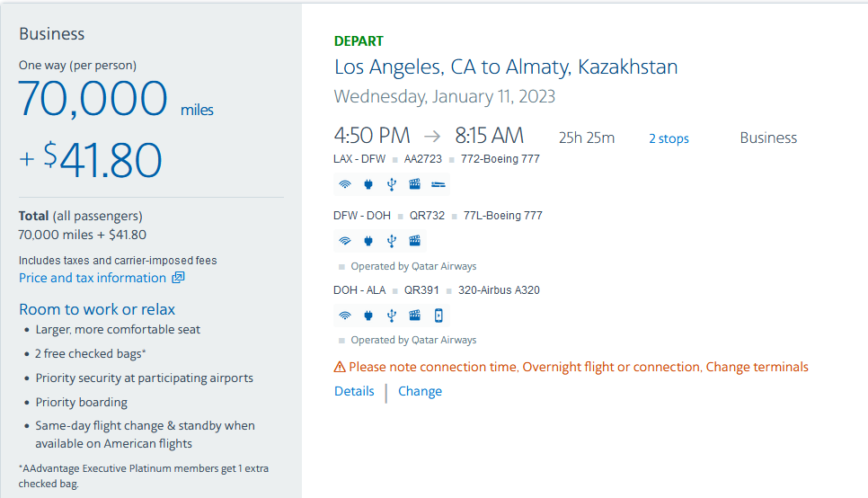Click the USB icon for DFW - DOH segment
This screenshot has width=868, height=498.
(392, 241)
